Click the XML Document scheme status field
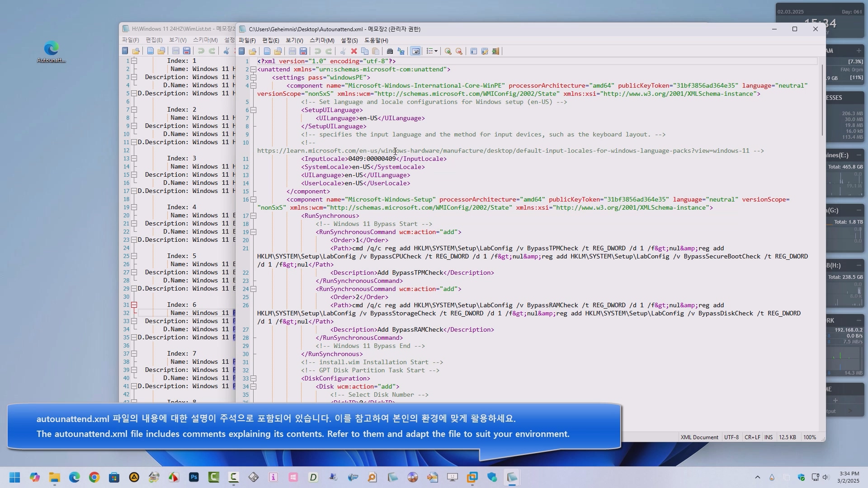This screenshot has width=868, height=488. click(699, 437)
